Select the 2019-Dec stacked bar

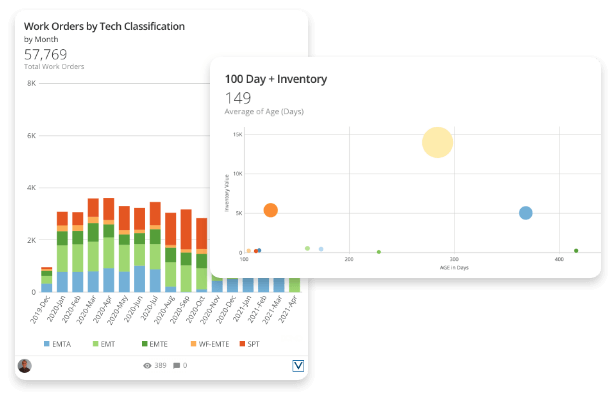click(x=46, y=279)
